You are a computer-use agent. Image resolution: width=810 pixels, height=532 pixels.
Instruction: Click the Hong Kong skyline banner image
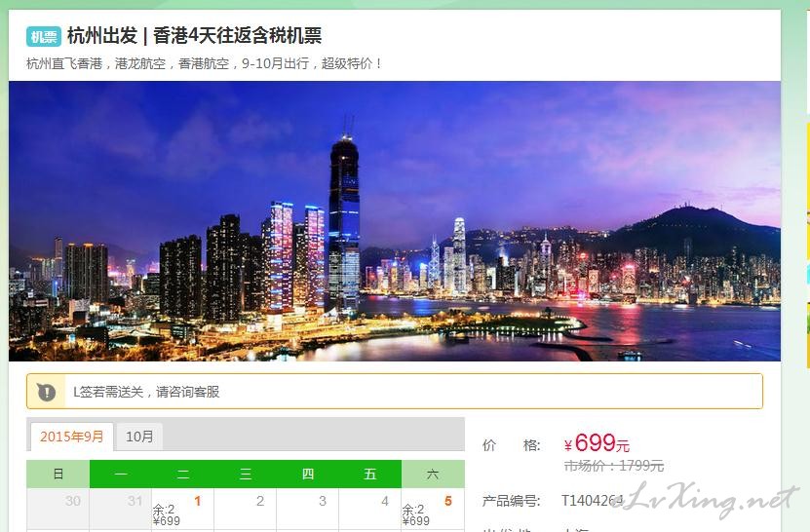395,221
